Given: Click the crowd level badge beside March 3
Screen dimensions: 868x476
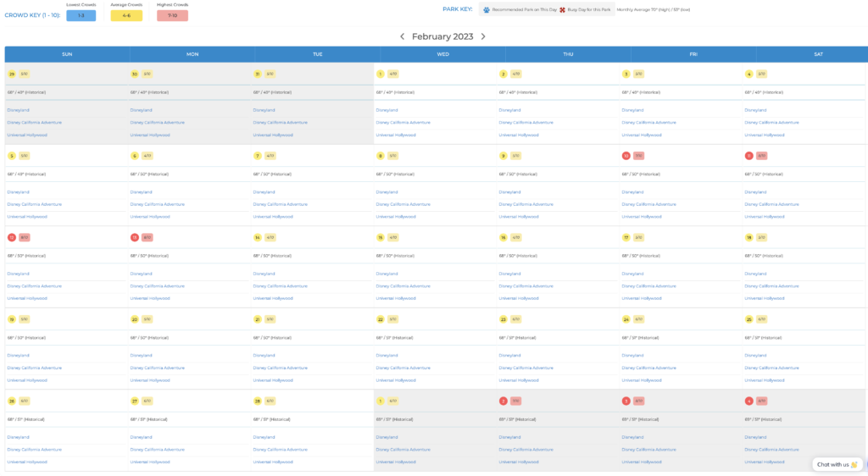Looking at the screenshot, I should tap(639, 401).
